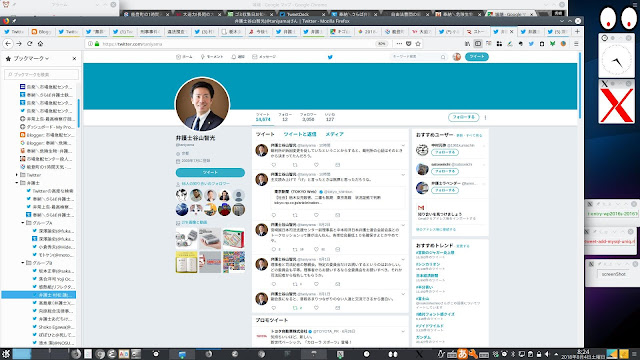Click the green extension icon in toolbar
640x360 pixels.
[x=552, y=44]
